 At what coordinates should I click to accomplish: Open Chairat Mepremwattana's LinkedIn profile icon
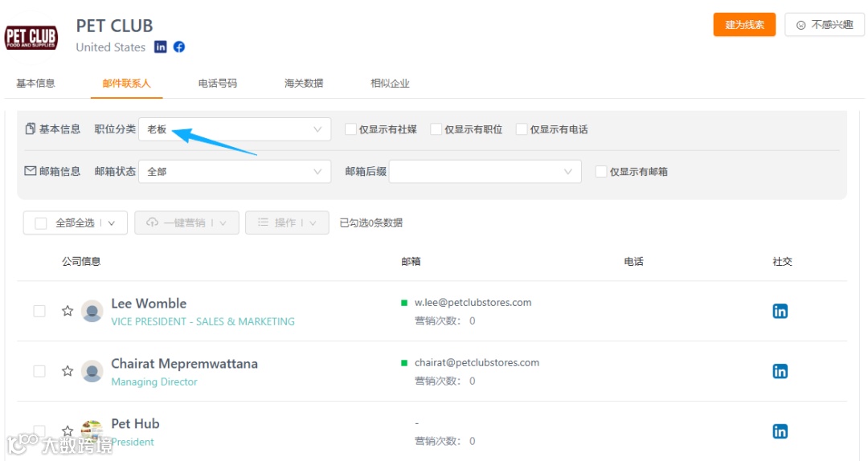click(x=780, y=371)
